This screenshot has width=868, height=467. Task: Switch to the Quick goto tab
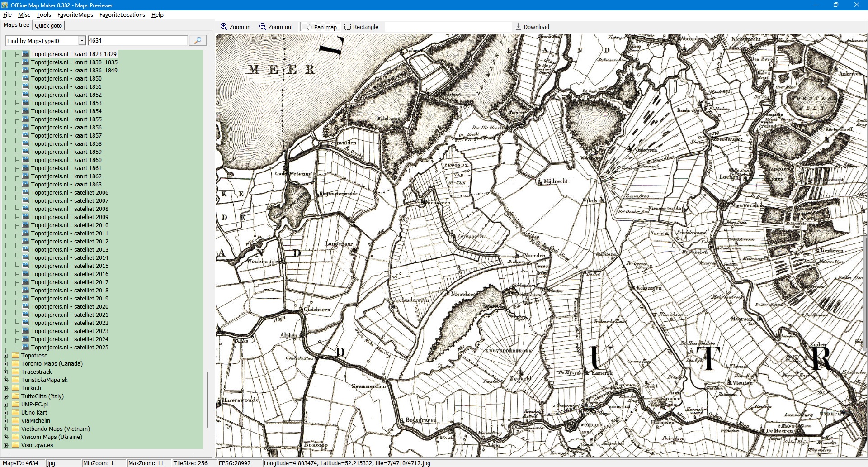click(48, 25)
